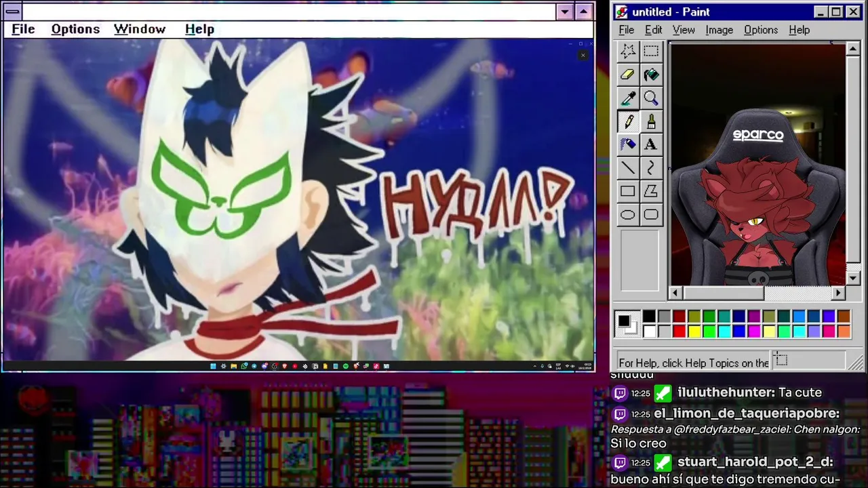Click the Windows Start icon in video taskbar
Screen dimensions: 868x488
click(x=213, y=366)
